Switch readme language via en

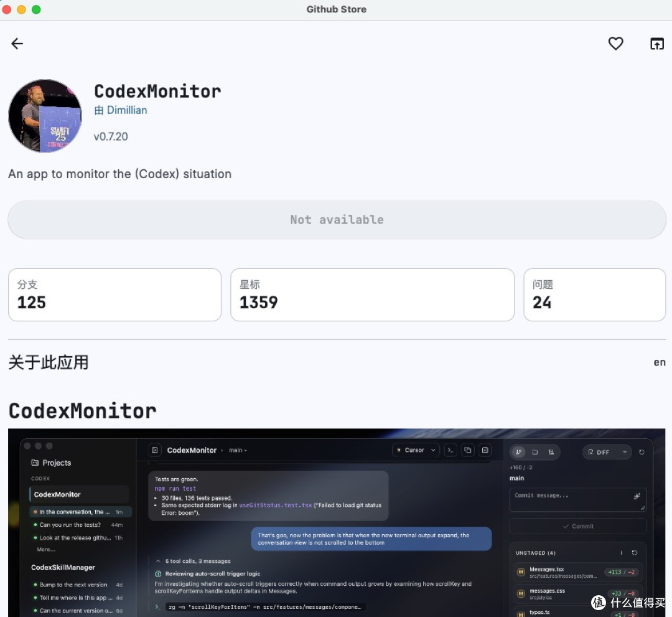659,363
